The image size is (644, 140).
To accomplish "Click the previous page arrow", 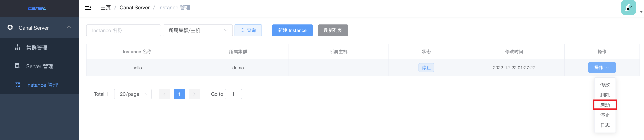I will pos(164,94).
